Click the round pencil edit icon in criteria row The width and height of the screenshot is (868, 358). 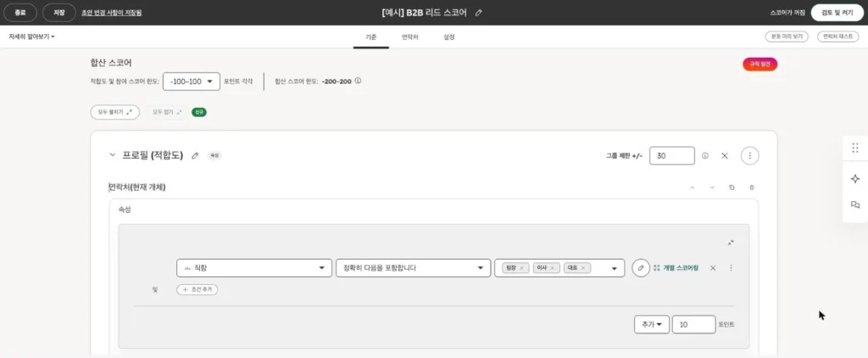(641, 268)
